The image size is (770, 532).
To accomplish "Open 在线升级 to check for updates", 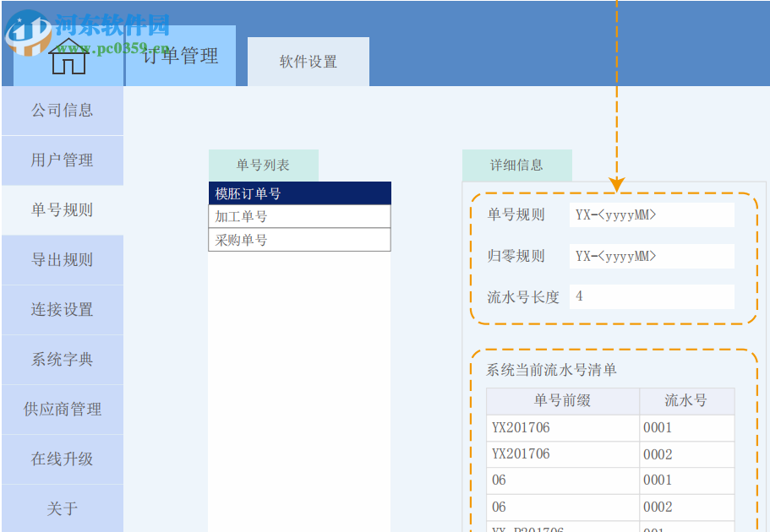I will pos(61,459).
